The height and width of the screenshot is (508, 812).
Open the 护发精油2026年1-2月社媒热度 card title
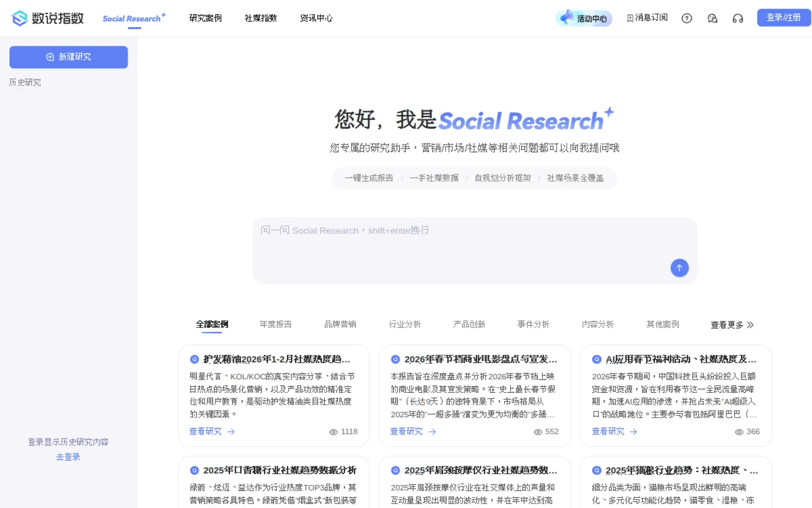click(277, 359)
